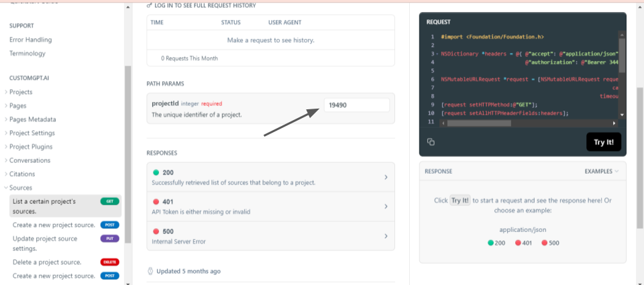644x285 pixels.
Task: Click the TIME column header
Action: tap(157, 23)
